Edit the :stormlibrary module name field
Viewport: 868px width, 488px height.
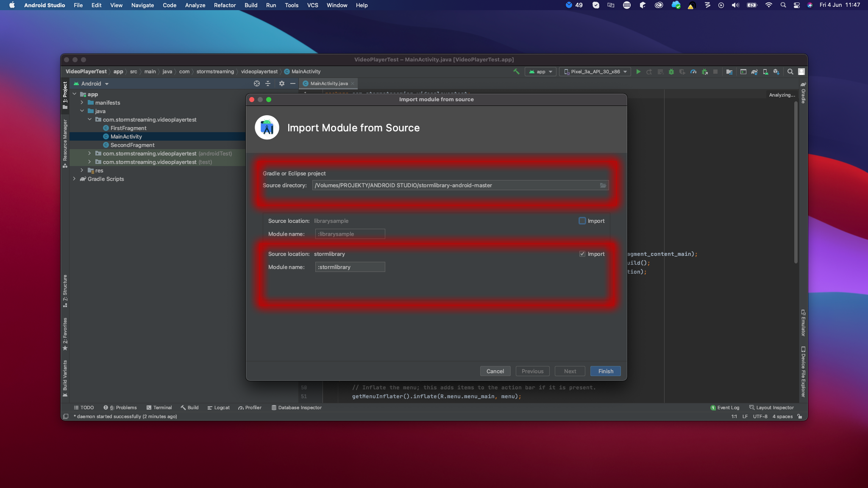pos(350,267)
